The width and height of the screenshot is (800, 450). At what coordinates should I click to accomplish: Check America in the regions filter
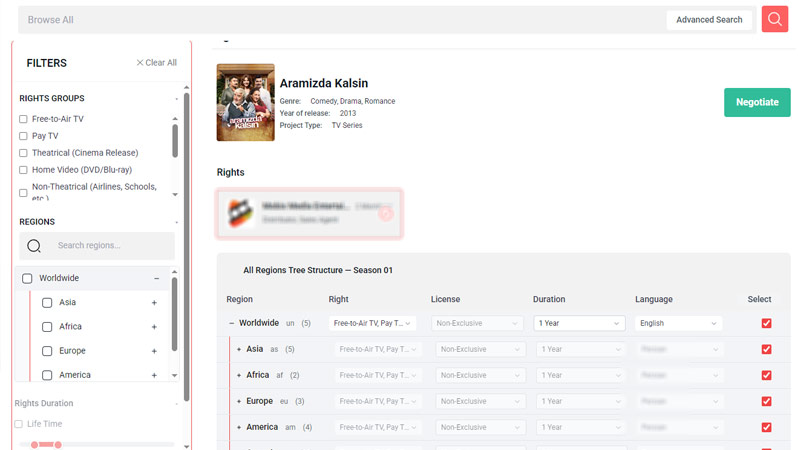point(47,375)
